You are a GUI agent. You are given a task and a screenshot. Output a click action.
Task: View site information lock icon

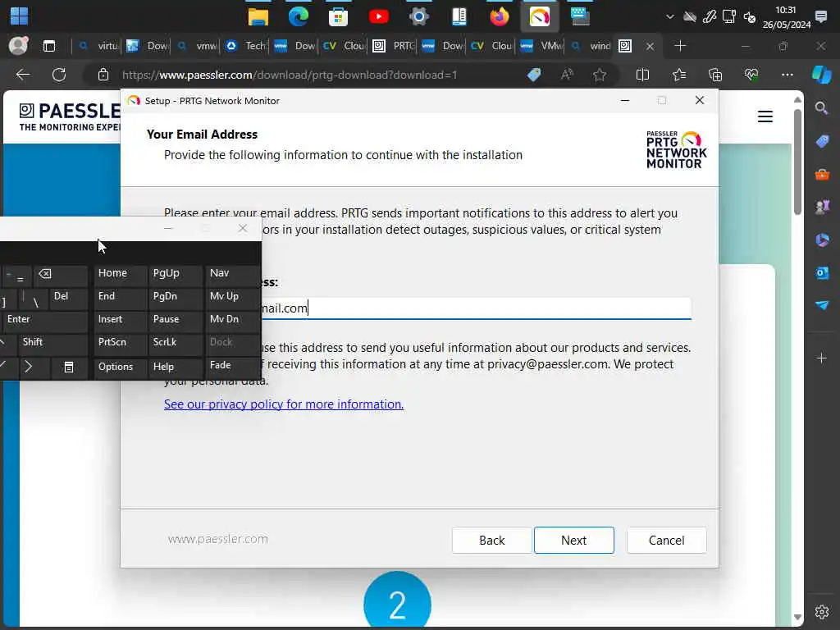[x=103, y=75]
